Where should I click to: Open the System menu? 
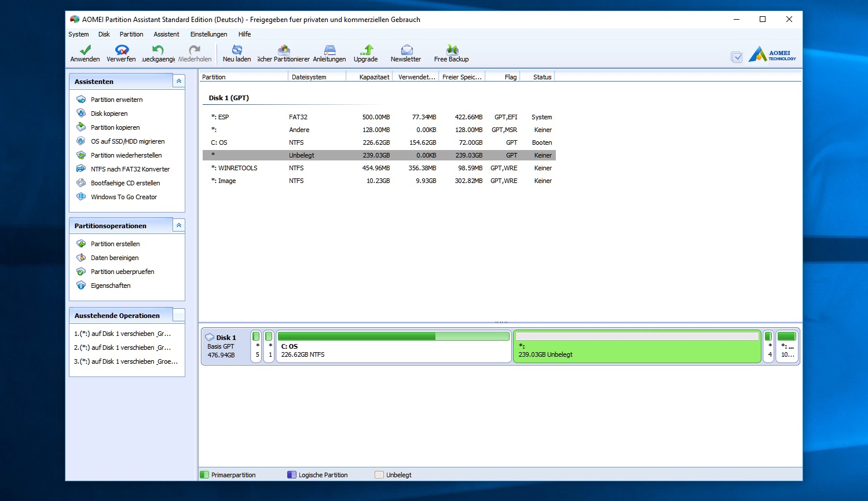79,34
